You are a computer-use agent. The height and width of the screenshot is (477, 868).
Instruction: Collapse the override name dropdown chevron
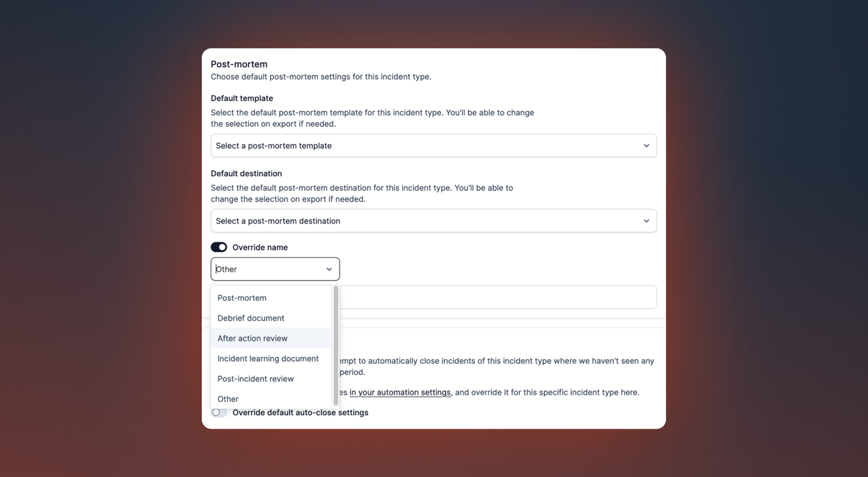329,269
